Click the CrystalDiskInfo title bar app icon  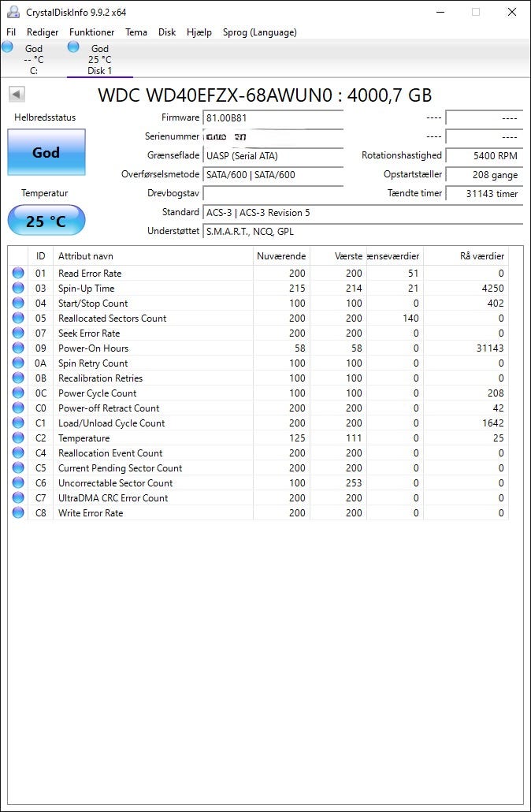click(x=13, y=12)
